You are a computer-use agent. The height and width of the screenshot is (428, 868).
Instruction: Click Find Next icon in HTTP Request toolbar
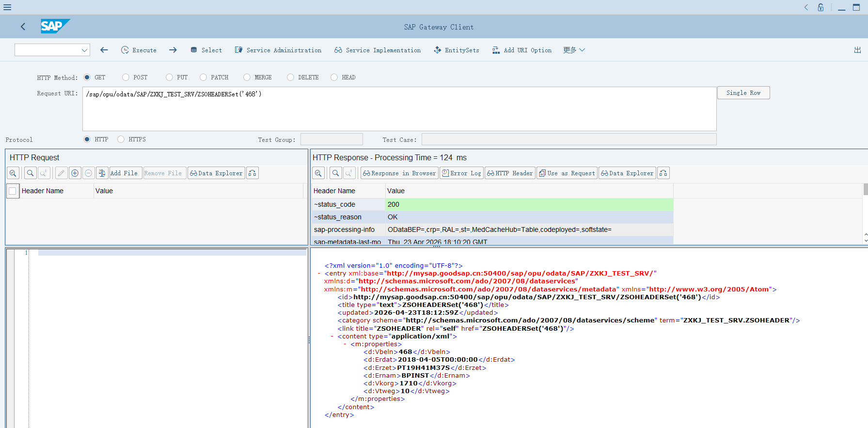click(x=44, y=173)
